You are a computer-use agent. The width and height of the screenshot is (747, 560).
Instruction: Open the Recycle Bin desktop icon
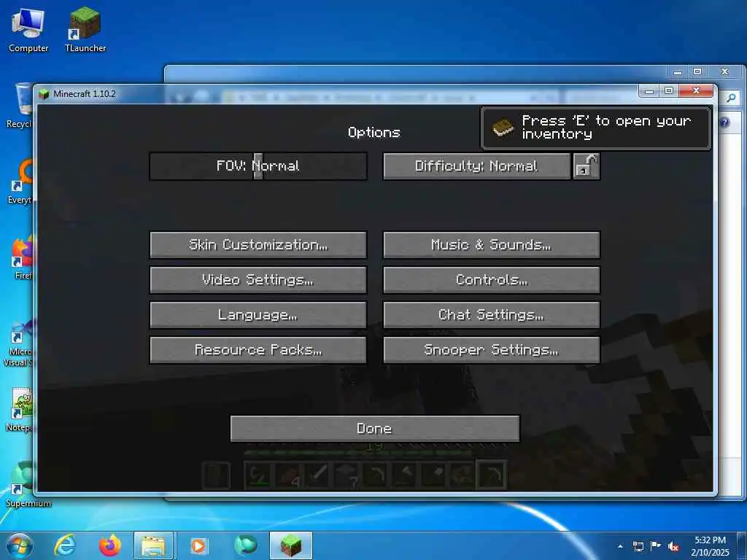pyautogui.click(x=20, y=106)
